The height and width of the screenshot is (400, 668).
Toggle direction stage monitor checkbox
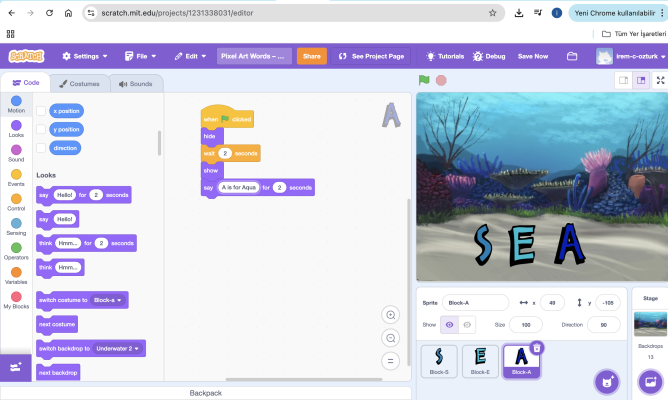click(x=41, y=148)
